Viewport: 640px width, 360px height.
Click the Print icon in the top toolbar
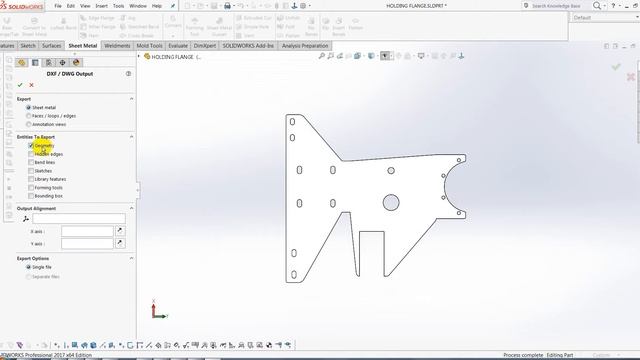click(x=227, y=6)
